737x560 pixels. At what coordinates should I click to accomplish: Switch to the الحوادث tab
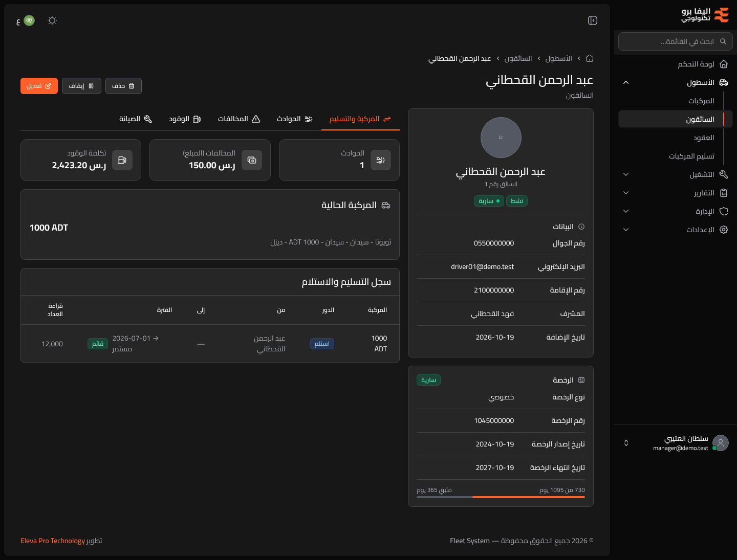point(294,119)
